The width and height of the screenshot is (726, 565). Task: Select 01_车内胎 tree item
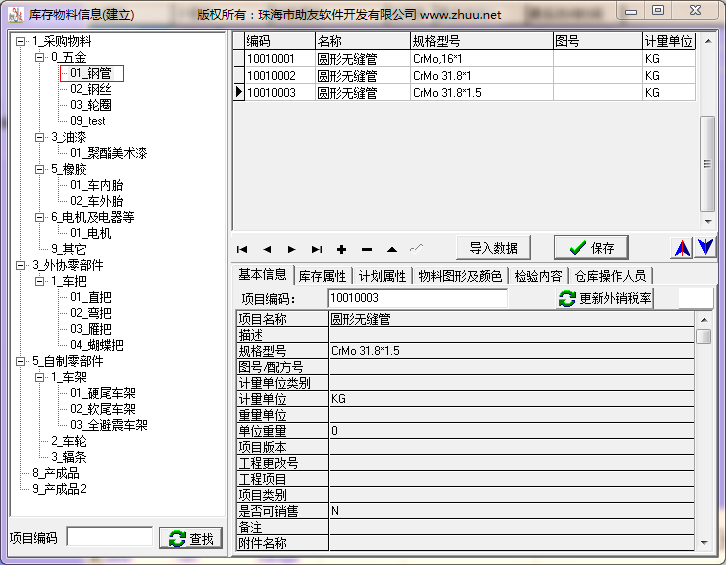pos(97,185)
